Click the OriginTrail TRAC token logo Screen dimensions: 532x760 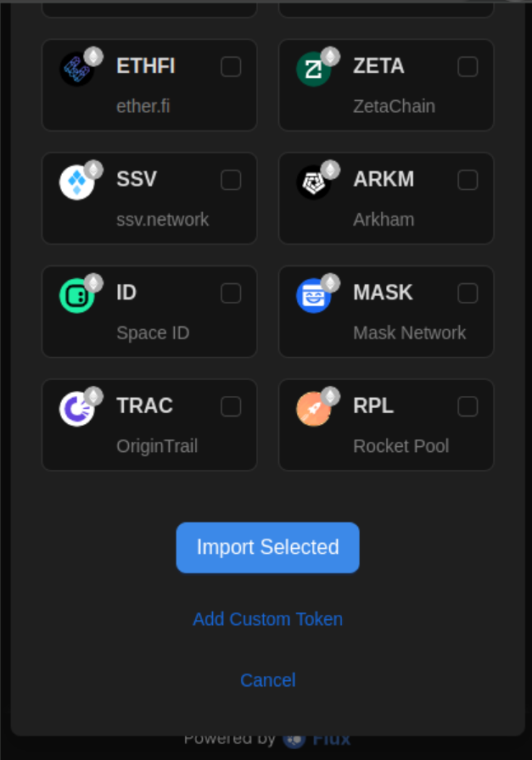(76, 409)
